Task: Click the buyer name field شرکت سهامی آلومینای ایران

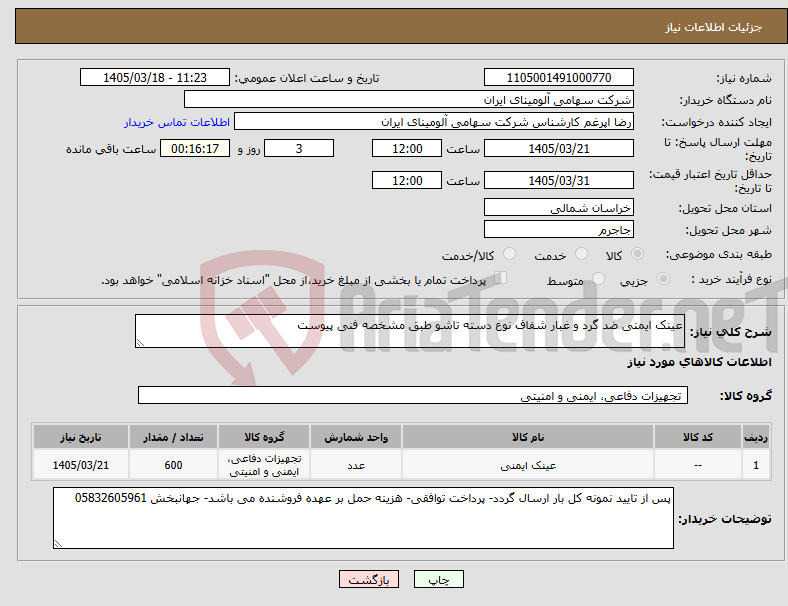Action: tap(409, 99)
